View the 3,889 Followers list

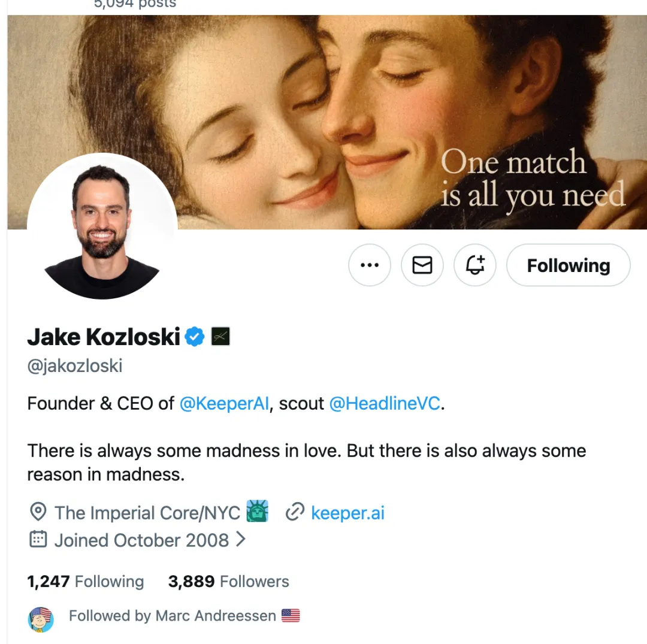coord(229,581)
